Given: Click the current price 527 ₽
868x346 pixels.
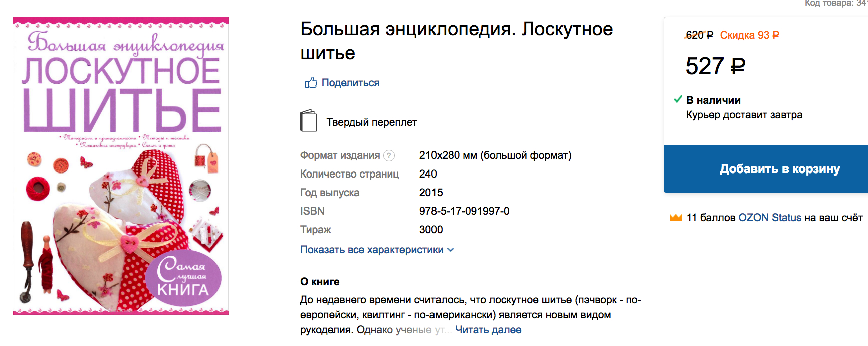Looking at the screenshot, I should tap(715, 66).
